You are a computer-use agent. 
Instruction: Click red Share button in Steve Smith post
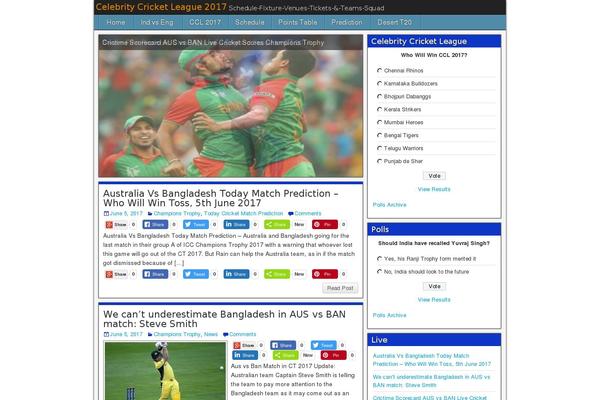(x=244, y=345)
